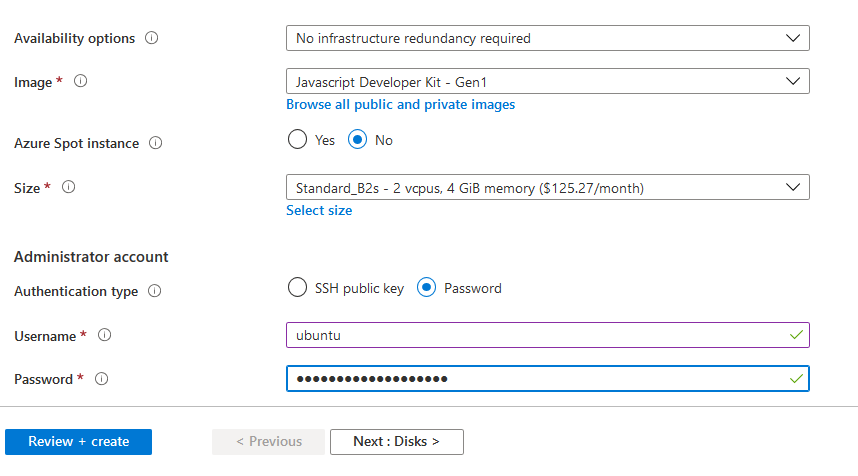Click the Review + create button

78,442
